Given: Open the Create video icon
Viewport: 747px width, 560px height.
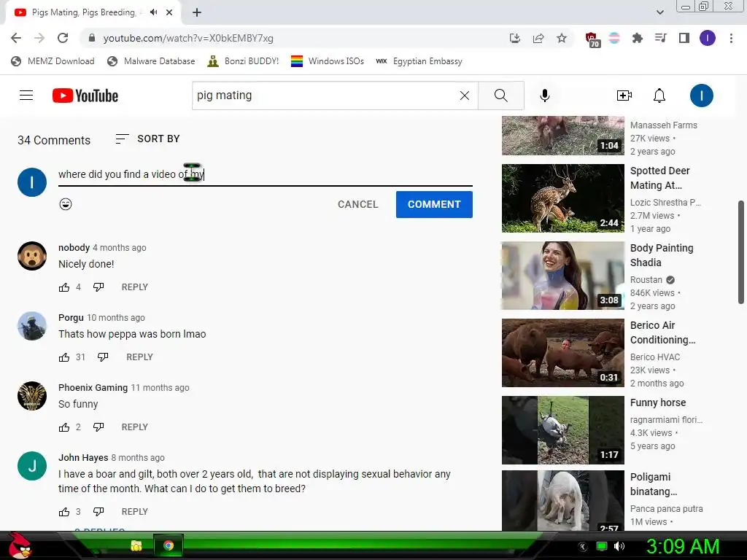Looking at the screenshot, I should [624, 96].
